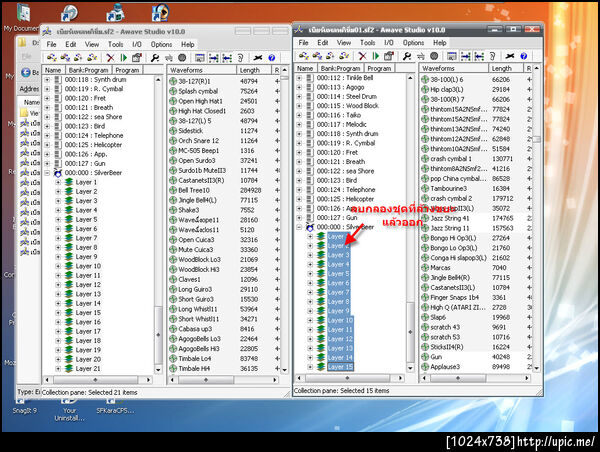
Task: Expand Layer 1 in left window tree
Action: pyautogui.click(x=58, y=182)
